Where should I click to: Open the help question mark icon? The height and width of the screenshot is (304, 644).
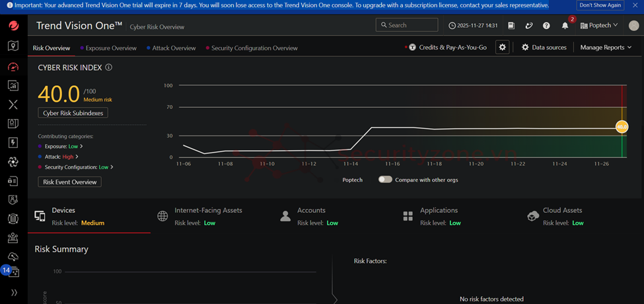point(546,26)
